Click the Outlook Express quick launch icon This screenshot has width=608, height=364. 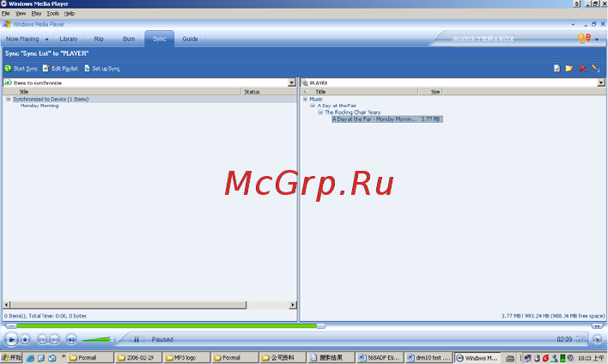click(52, 358)
